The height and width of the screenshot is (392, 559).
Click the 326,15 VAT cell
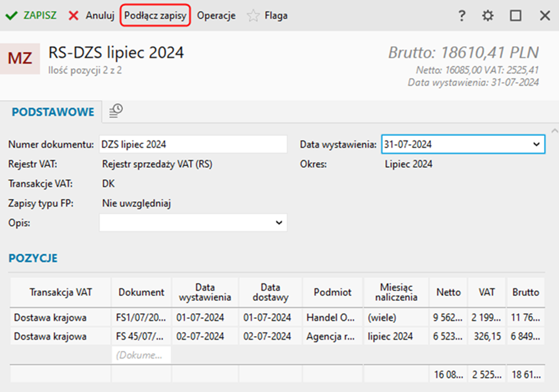click(487, 336)
